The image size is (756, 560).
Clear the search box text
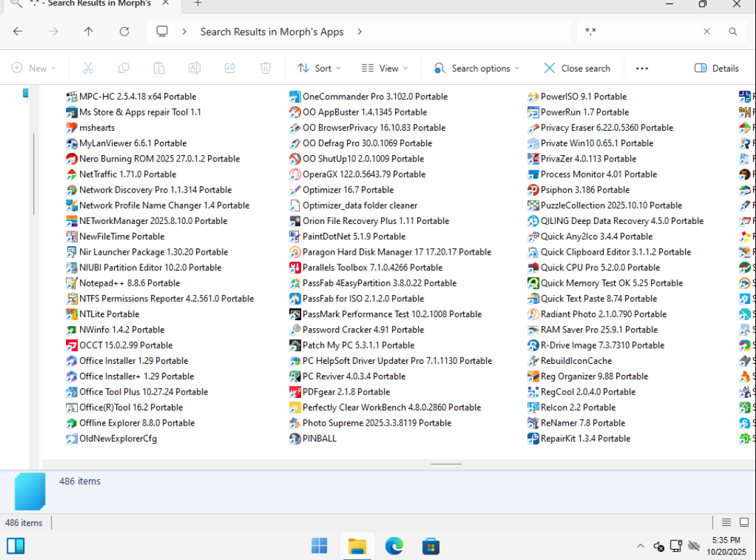coord(707,31)
